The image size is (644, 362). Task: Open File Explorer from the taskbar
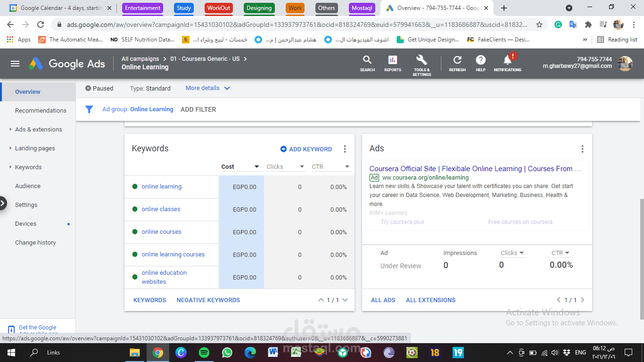[x=134, y=352]
